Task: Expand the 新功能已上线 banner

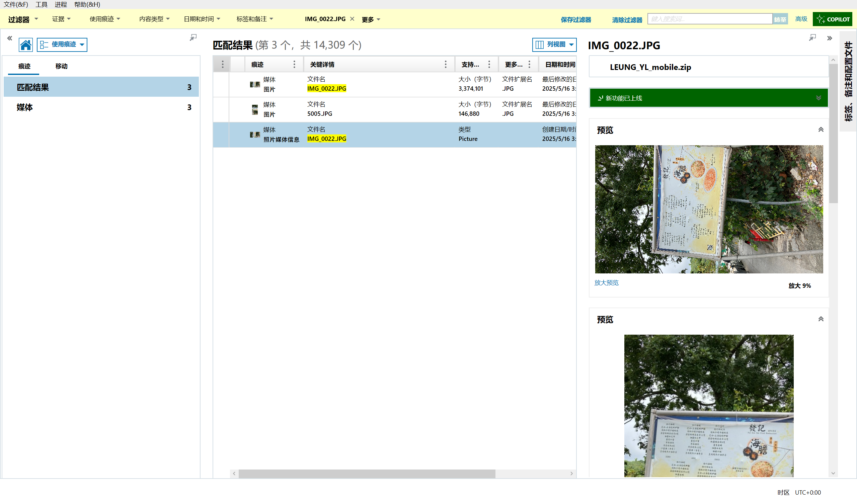Action: pos(818,98)
